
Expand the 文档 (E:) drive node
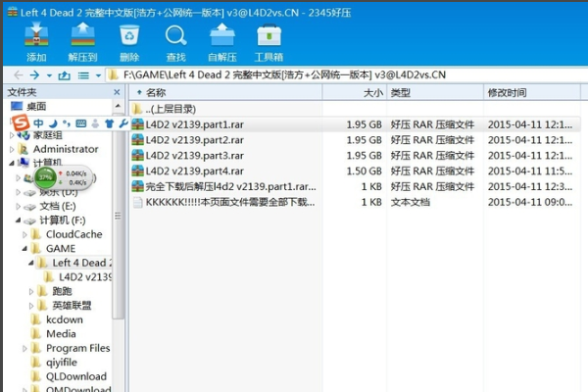[x=18, y=207]
